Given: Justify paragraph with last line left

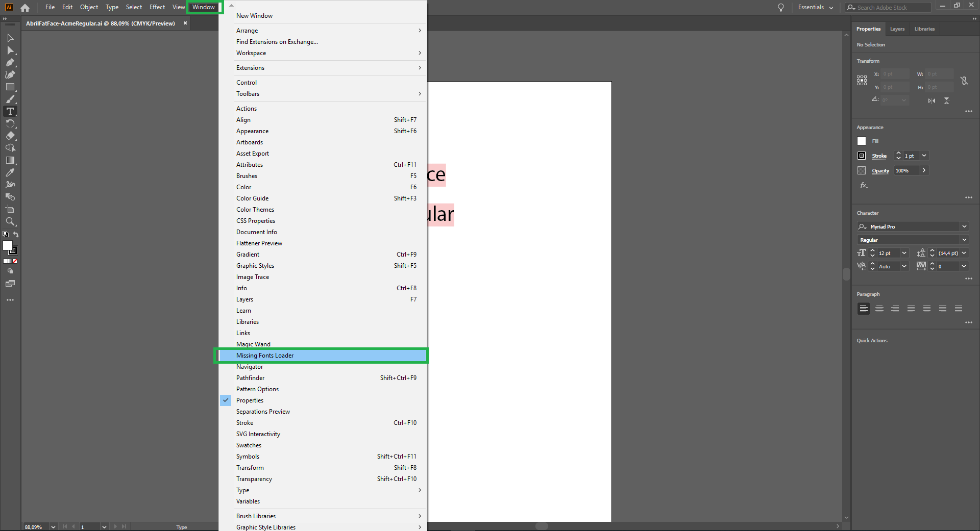Looking at the screenshot, I should [x=911, y=309].
